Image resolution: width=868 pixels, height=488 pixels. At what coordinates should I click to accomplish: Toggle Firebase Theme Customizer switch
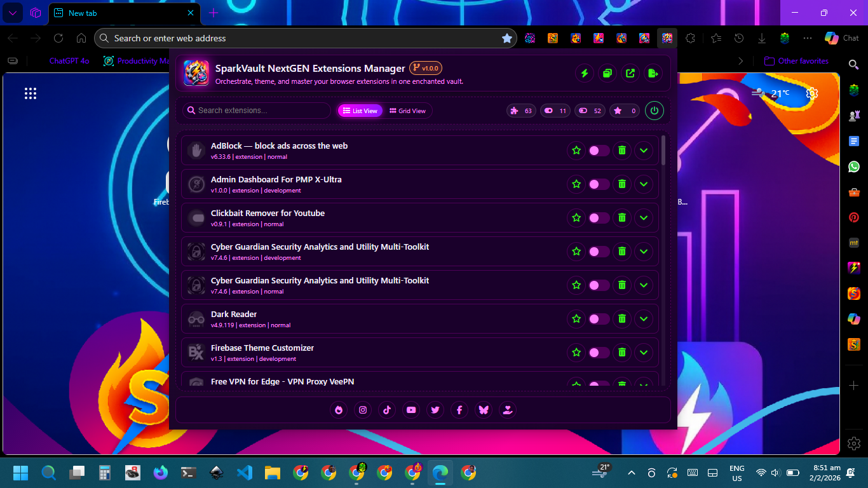(x=598, y=352)
